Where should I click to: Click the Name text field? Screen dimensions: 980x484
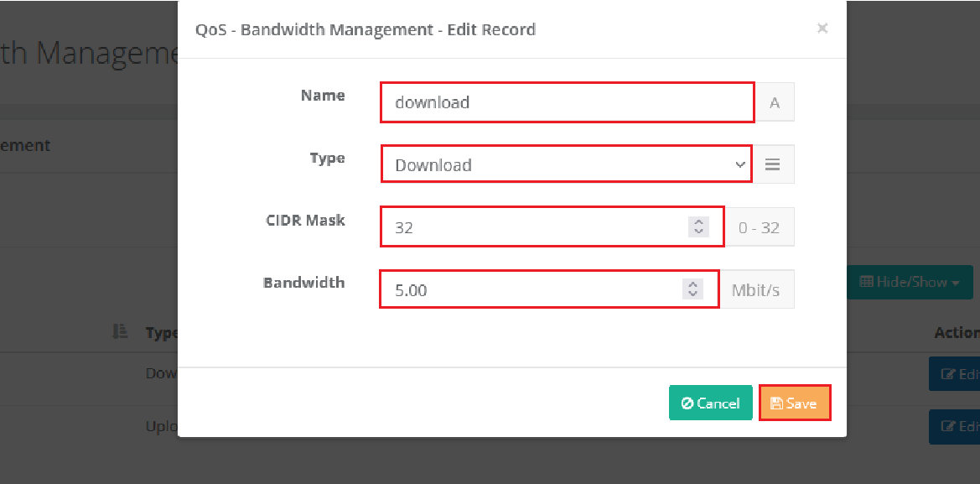(x=567, y=102)
